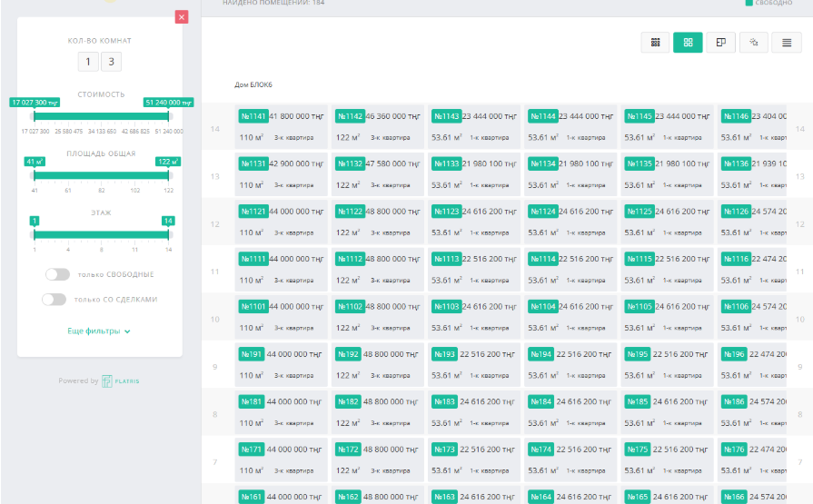Switch to list view icon
The width and height of the screenshot is (813, 504).
pos(787,43)
